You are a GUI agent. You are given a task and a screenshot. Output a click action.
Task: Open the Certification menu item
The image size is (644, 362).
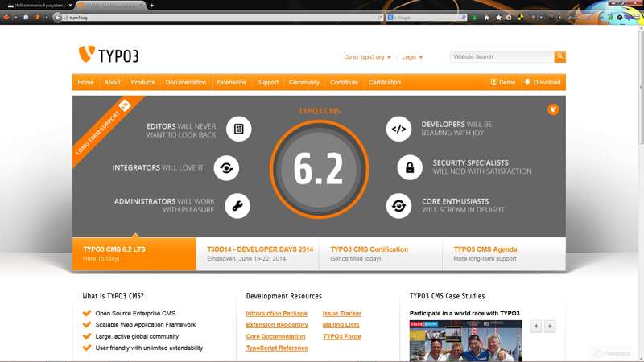click(x=385, y=83)
